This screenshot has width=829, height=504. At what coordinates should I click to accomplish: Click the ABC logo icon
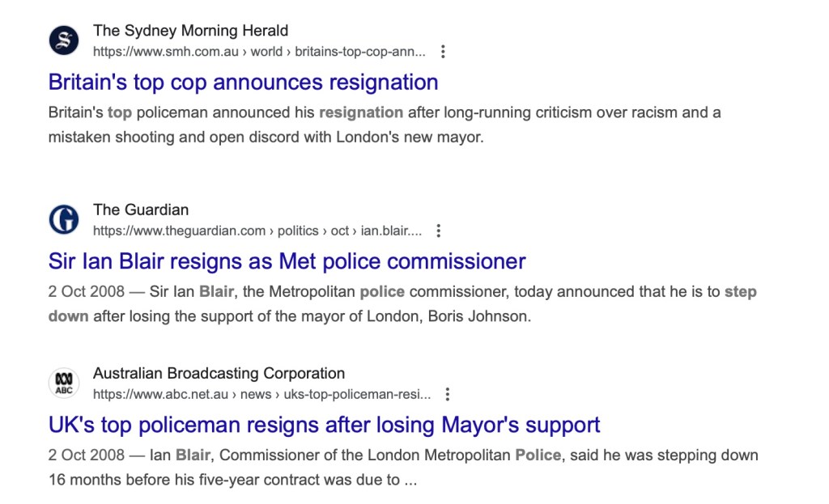(63, 383)
